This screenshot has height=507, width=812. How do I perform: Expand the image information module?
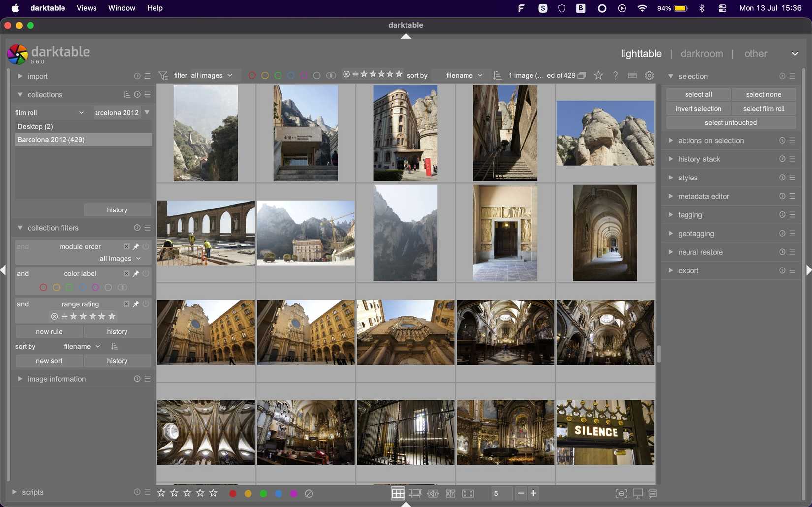20,379
